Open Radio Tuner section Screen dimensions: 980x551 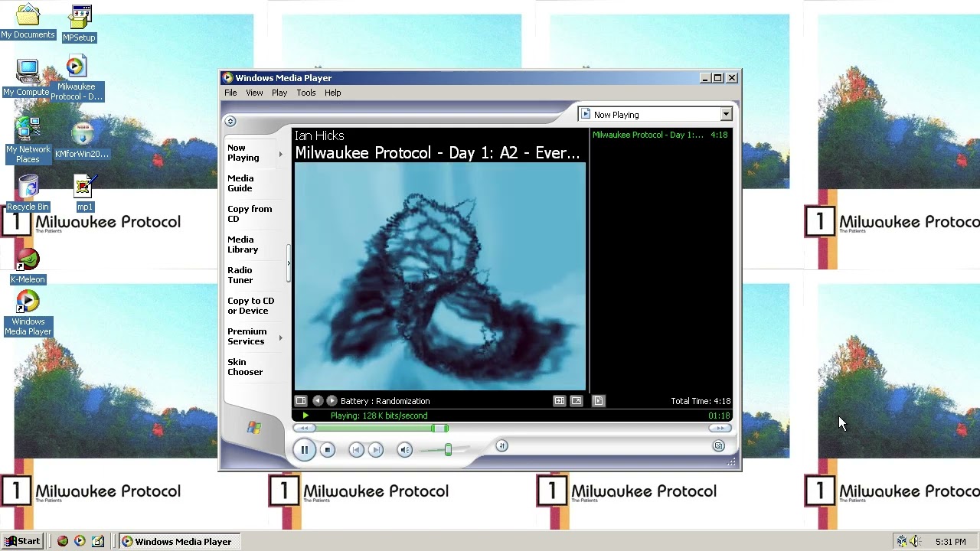tap(240, 275)
